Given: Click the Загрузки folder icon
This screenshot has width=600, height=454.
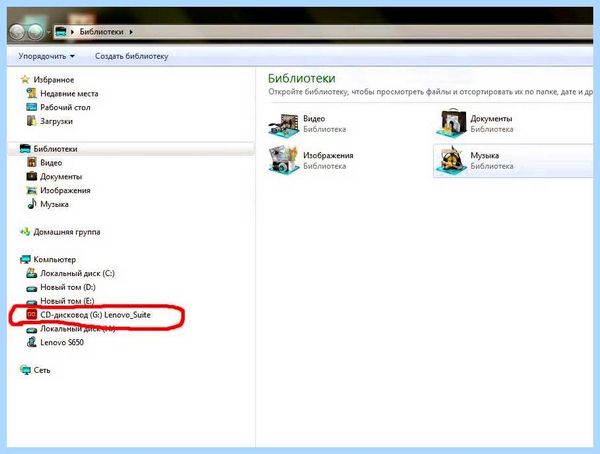Looking at the screenshot, I should click(31, 121).
